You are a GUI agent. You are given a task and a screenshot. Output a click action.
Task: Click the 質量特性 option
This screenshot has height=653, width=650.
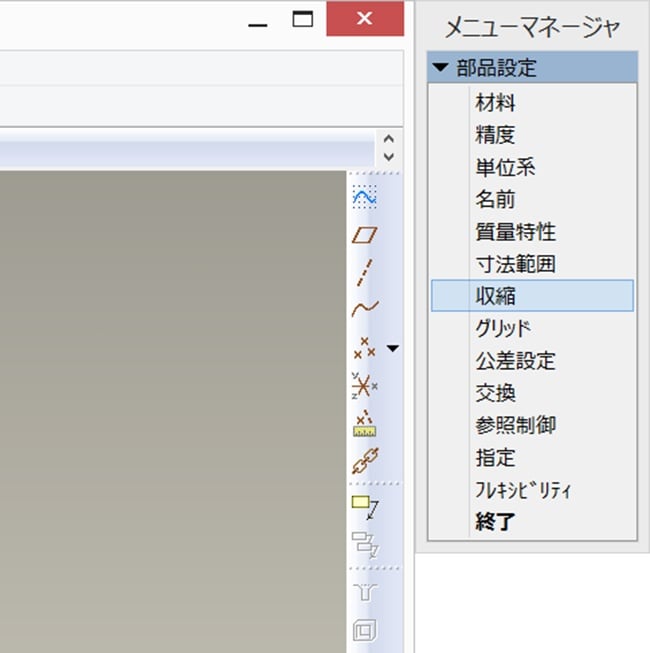pyautogui.click(x=515, y=232)
